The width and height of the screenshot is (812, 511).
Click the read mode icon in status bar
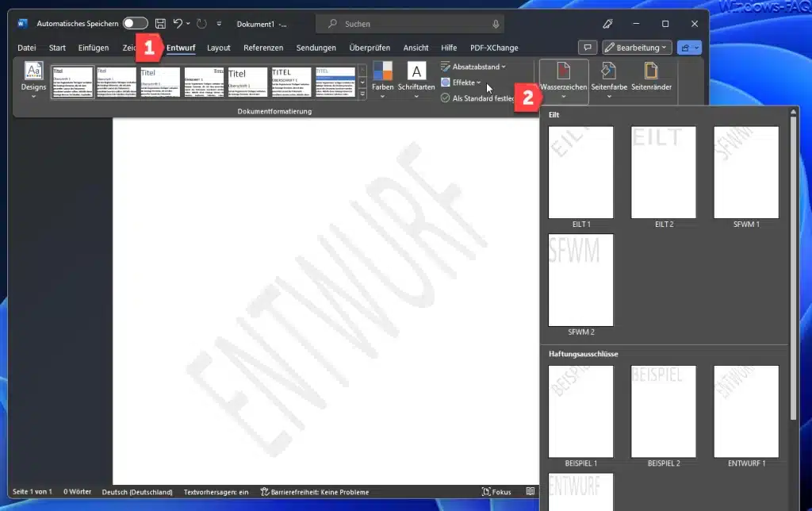pyautogui.click(x=530, y=491)
